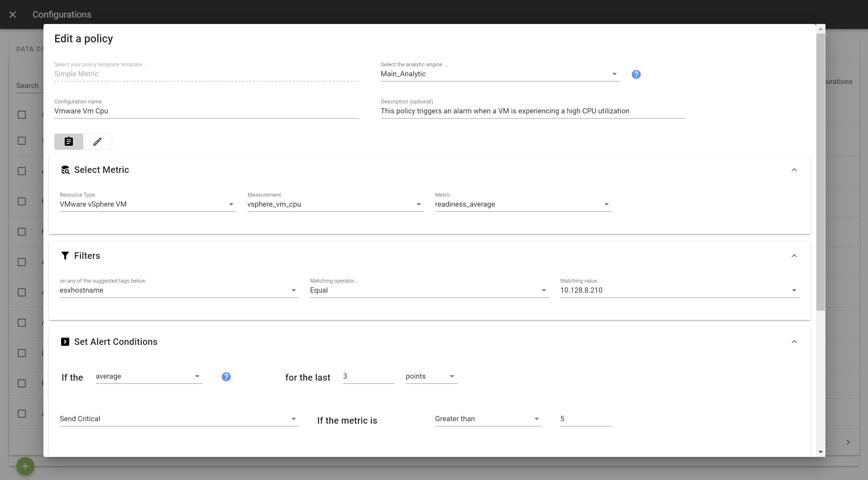868x480 pixels.
Task: Tick the eighth checkbox in background list
Action: tap(21, 323)
